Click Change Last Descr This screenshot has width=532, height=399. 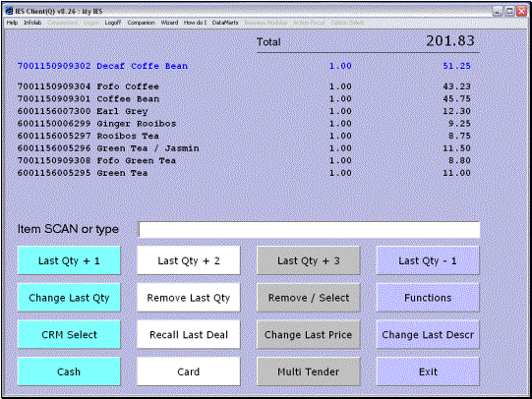[x=428, y=334]
